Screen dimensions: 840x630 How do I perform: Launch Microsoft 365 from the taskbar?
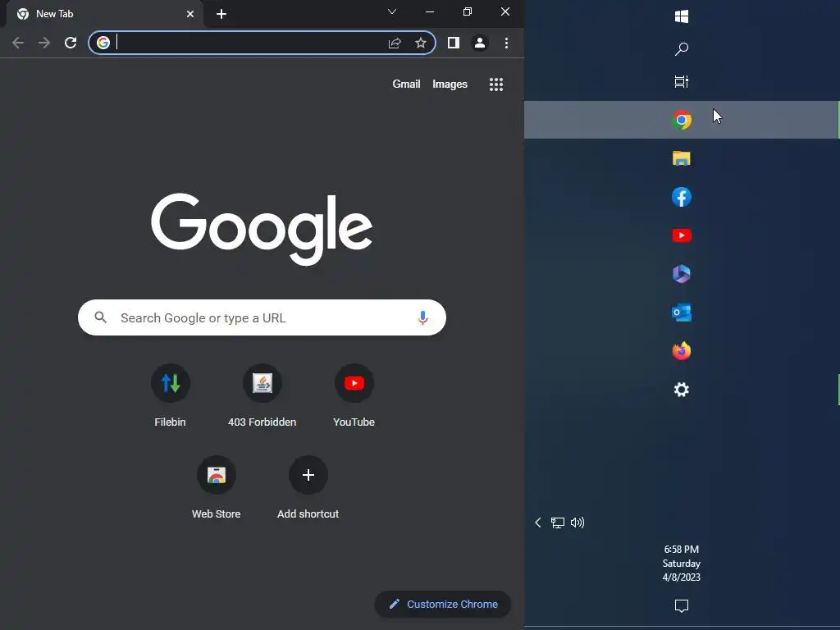pos(682,274)
